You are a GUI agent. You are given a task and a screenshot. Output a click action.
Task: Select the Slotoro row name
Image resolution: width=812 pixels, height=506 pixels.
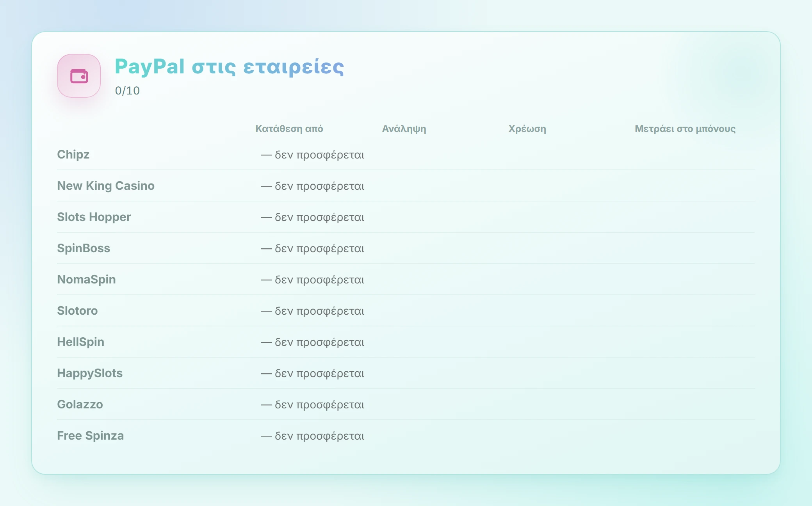click(x=77, y=311)
